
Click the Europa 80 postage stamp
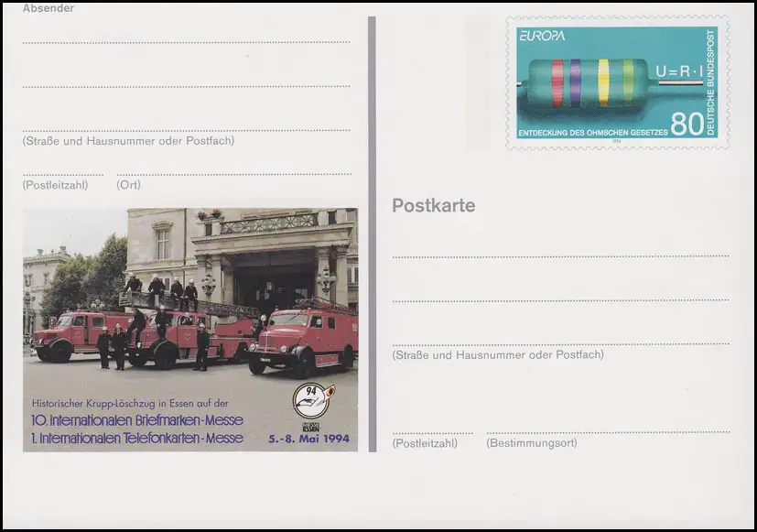coord(617,82)
